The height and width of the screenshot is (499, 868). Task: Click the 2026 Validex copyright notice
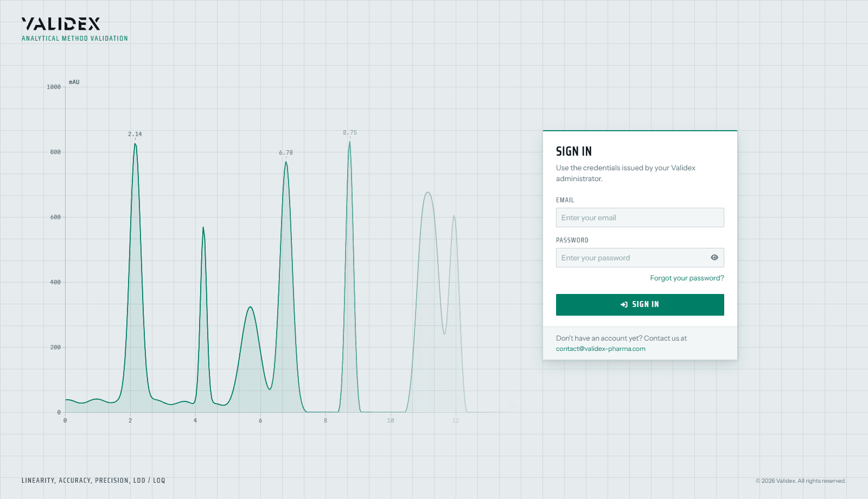click(x=801, y=481)
